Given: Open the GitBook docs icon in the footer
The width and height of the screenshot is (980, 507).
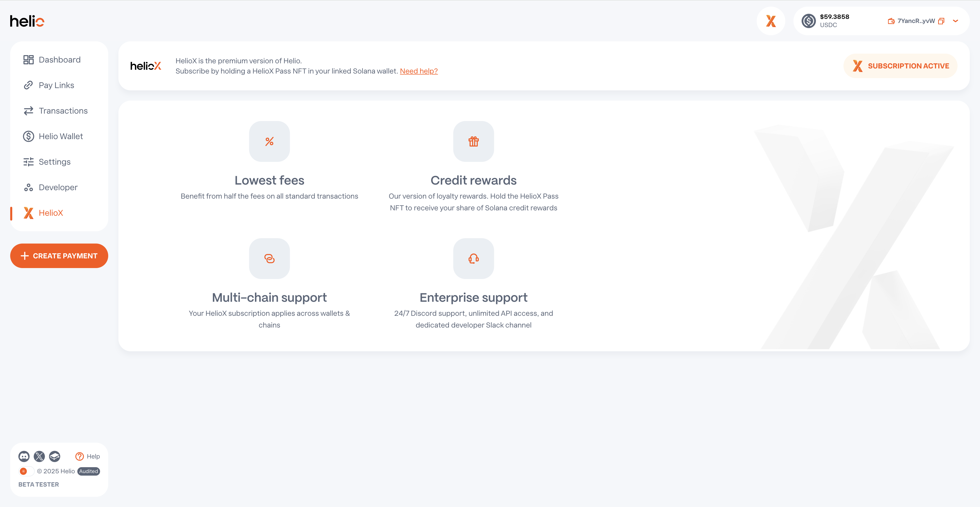Looking at the screenshot, I should click(54, 456).
